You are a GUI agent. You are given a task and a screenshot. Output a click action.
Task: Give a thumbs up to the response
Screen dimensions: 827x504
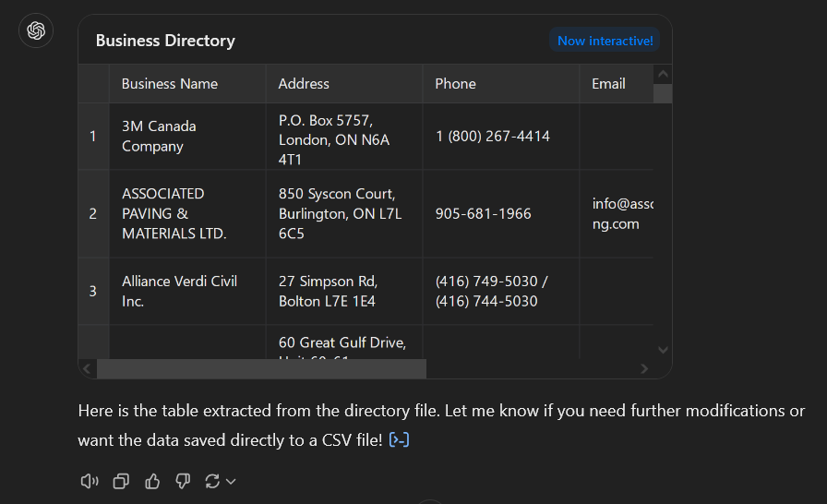(152, 481)
